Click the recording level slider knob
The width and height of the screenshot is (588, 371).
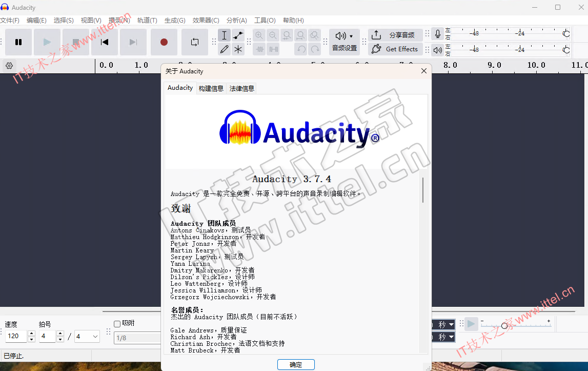566,34
